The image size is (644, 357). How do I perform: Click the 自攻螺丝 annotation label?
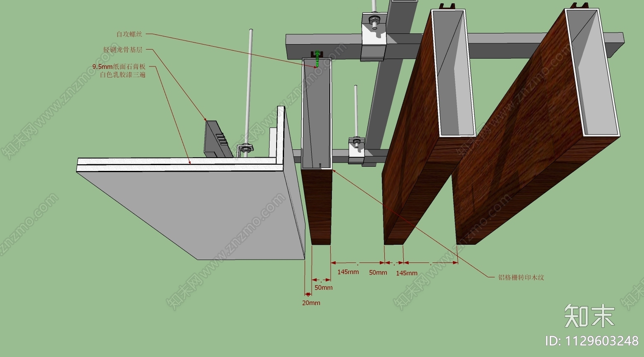[x=129, y=34]
